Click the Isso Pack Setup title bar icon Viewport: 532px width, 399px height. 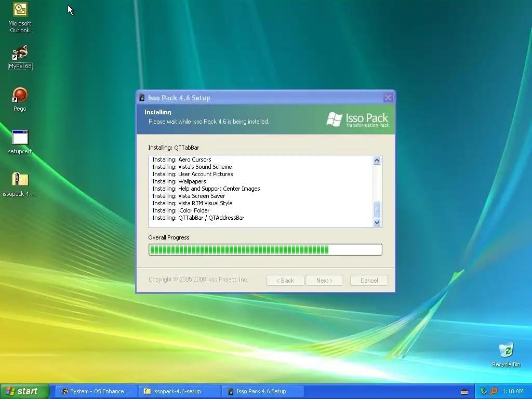click(142, 98)
